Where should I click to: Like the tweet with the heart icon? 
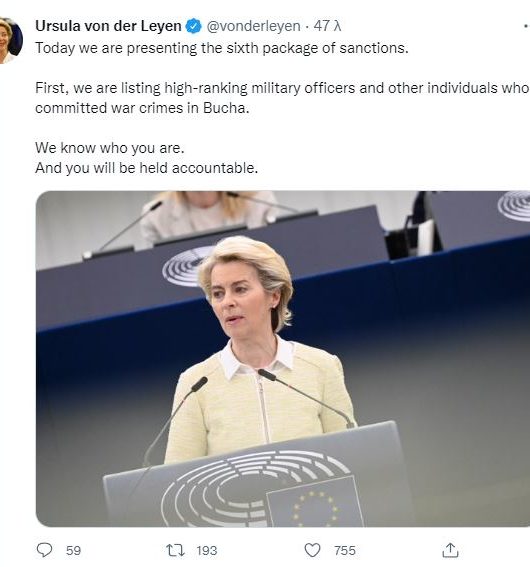(312, 550)
